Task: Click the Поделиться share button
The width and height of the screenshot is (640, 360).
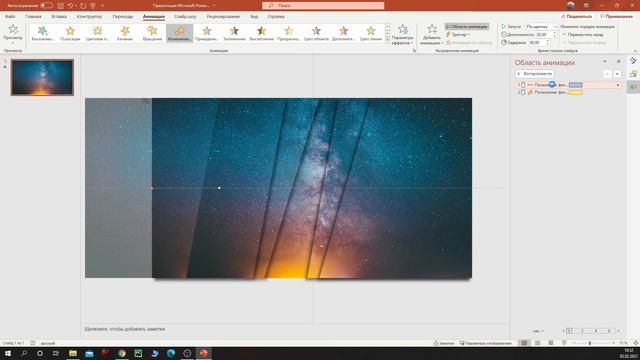Action: tap(576, 16)
